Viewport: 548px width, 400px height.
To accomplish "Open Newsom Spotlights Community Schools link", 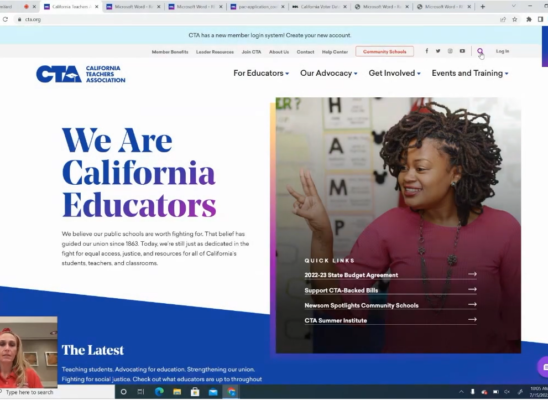I will coord(361,305).
